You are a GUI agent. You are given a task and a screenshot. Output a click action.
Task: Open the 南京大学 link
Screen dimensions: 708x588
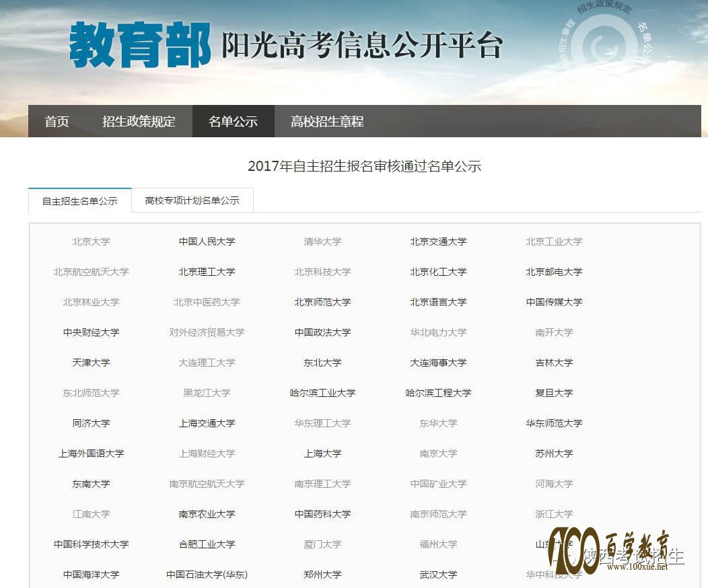coord(438,453)
